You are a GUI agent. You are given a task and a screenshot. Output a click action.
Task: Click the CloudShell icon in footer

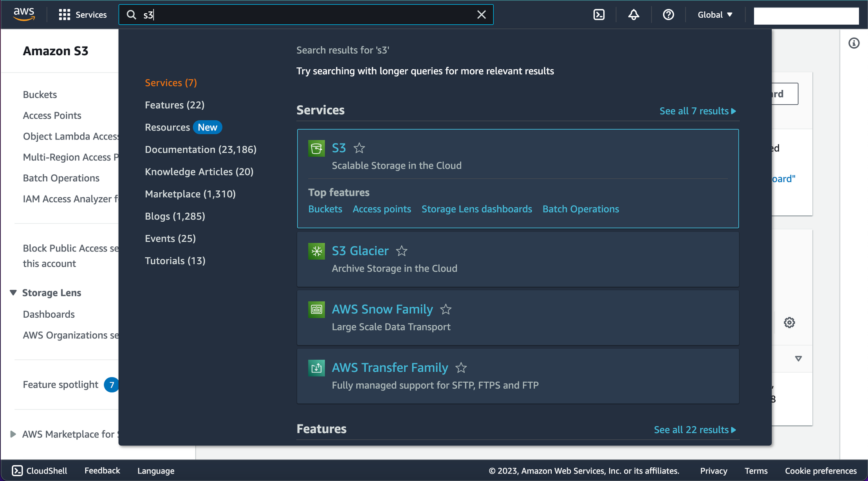click(17, 470)
